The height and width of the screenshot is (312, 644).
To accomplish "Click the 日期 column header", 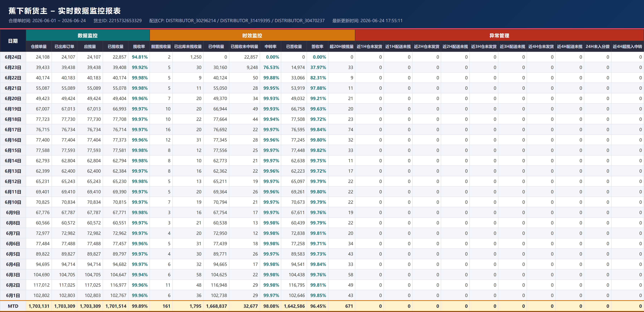I will coord(13,41).
